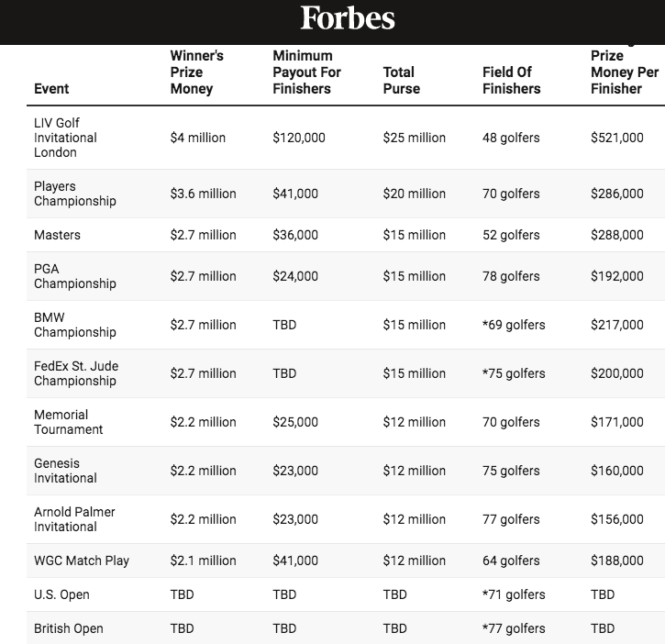Select the LIV Golf Invitational London row

point(346,138)
